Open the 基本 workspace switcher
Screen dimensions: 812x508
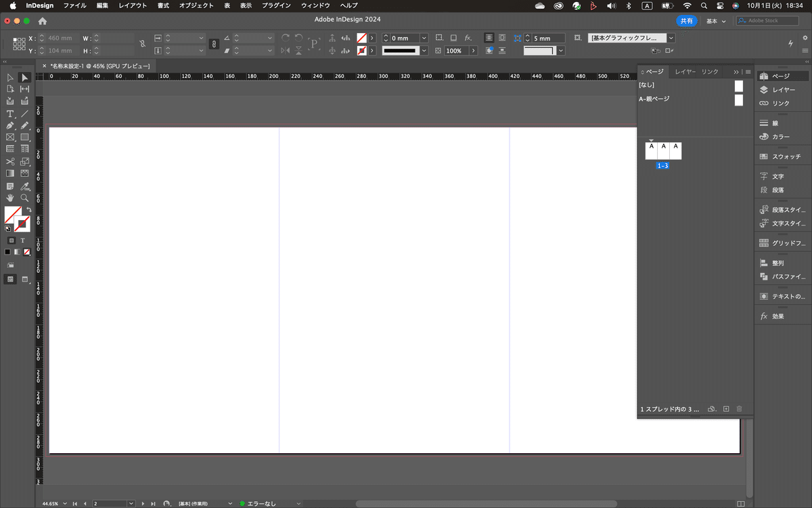point(716,21)
